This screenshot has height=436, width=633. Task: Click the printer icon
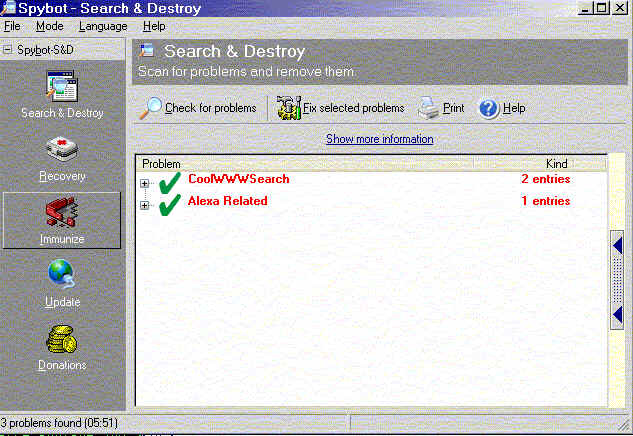(428, 108)
